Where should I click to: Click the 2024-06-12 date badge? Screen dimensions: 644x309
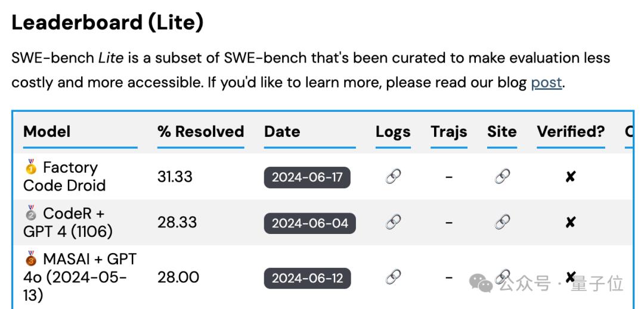tap(307, 277)
